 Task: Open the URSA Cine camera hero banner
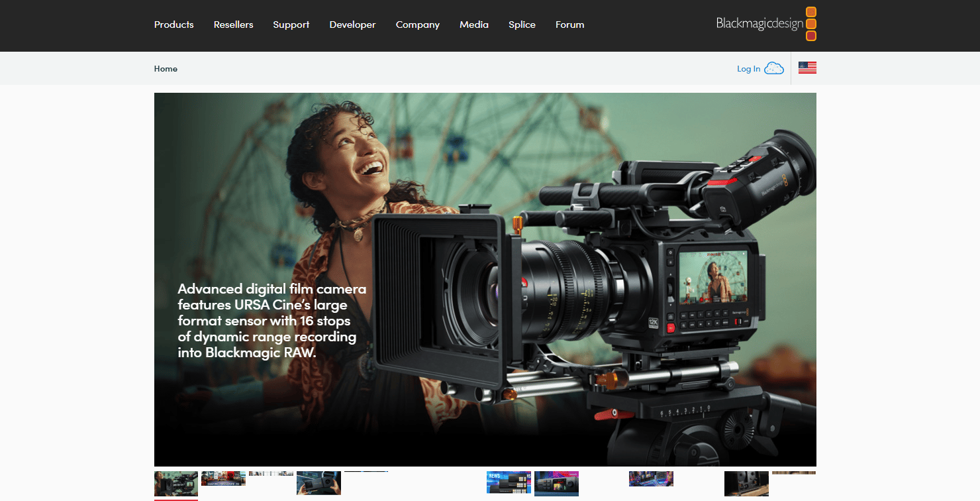pyautogui.click(x=485, y=279)
